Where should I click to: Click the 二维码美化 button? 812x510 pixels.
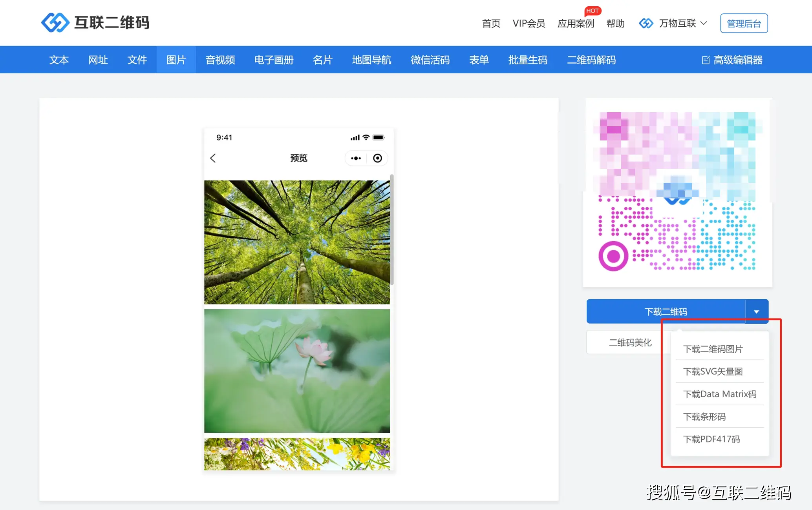click(x=630, y=342)
